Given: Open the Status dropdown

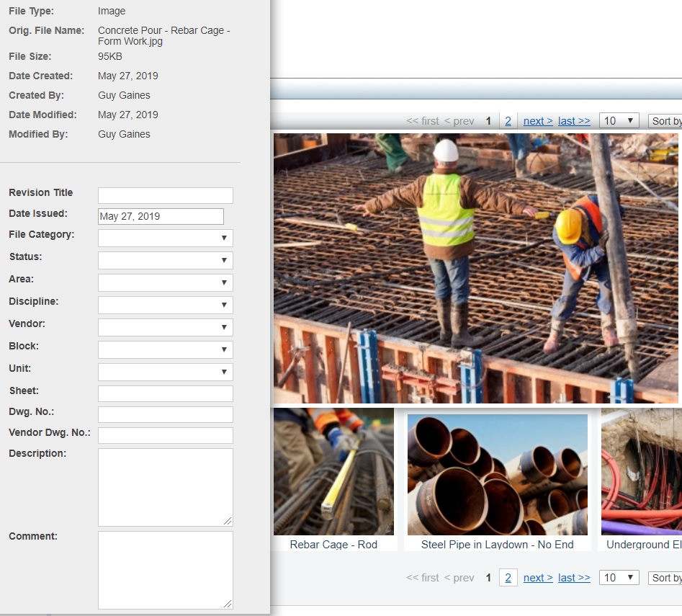Looking at the screenshot, I should 166,260.
